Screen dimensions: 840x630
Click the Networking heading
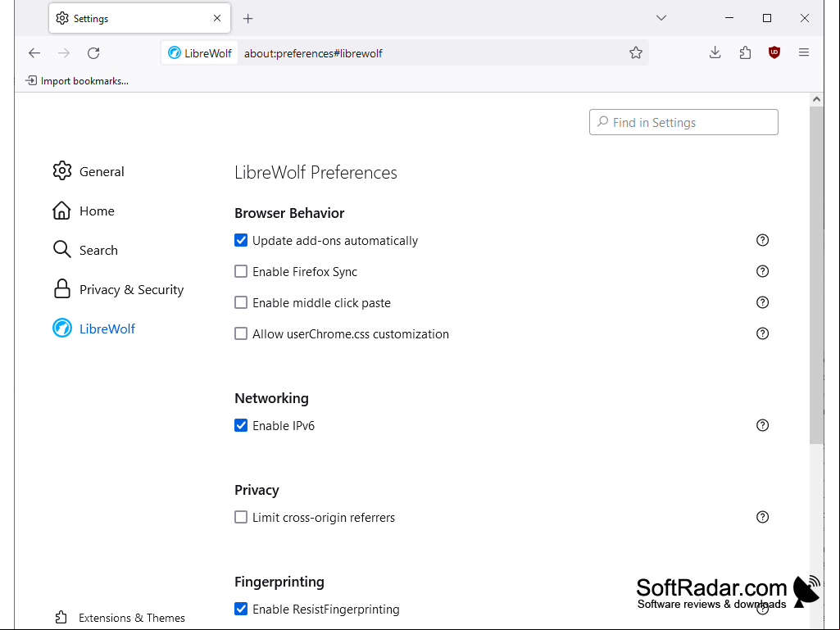click(x=271, y=398)
